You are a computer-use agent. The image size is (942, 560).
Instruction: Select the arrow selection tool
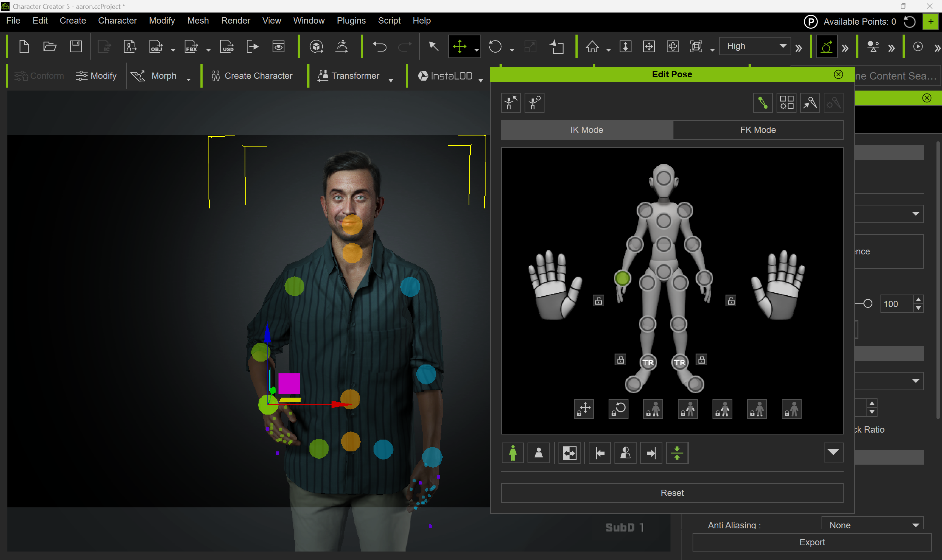click(x=434, y=47)
